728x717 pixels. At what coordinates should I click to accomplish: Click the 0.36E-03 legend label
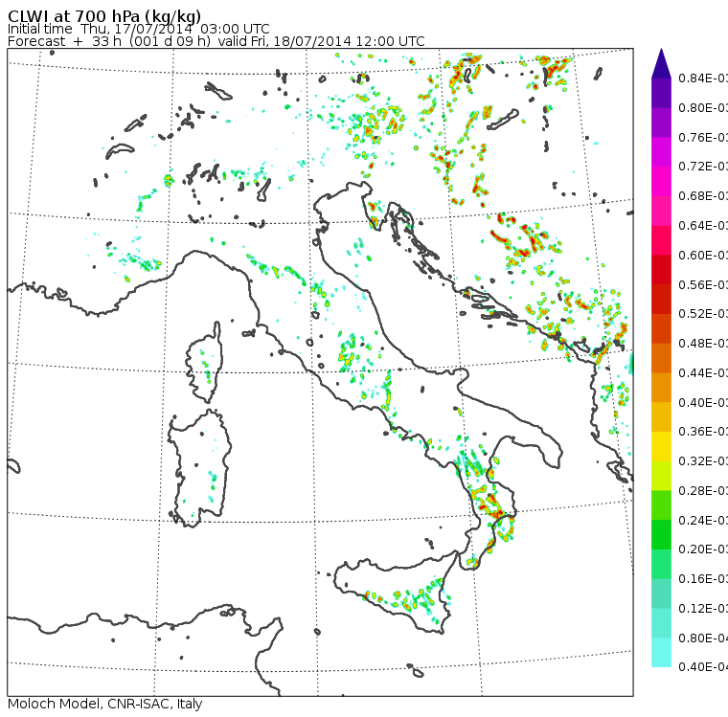[x=703, y=432]
